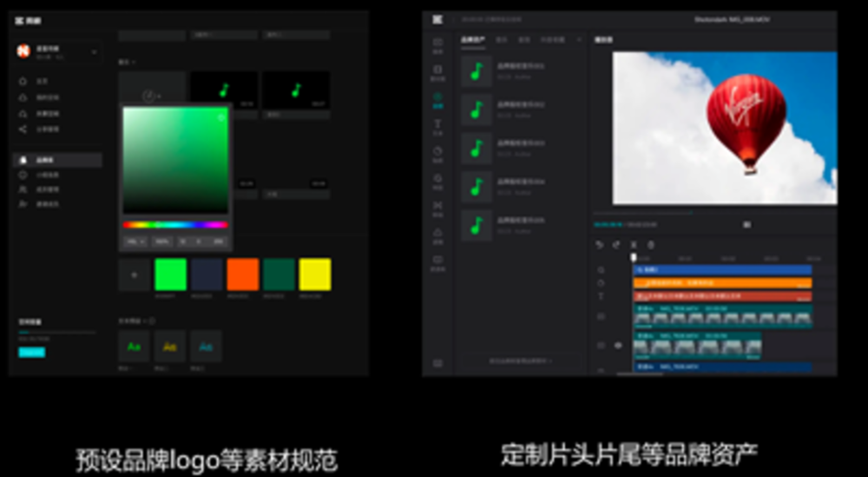Choose the teal Aa font preset
The image size is (868, 477).
tap(206, 347)
